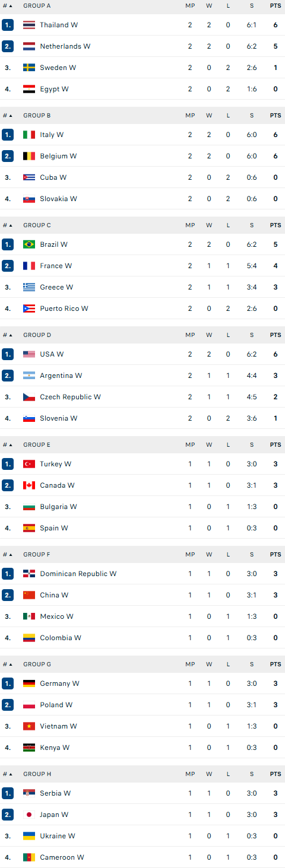Sort Group B by PTS column

click(275, 116)
